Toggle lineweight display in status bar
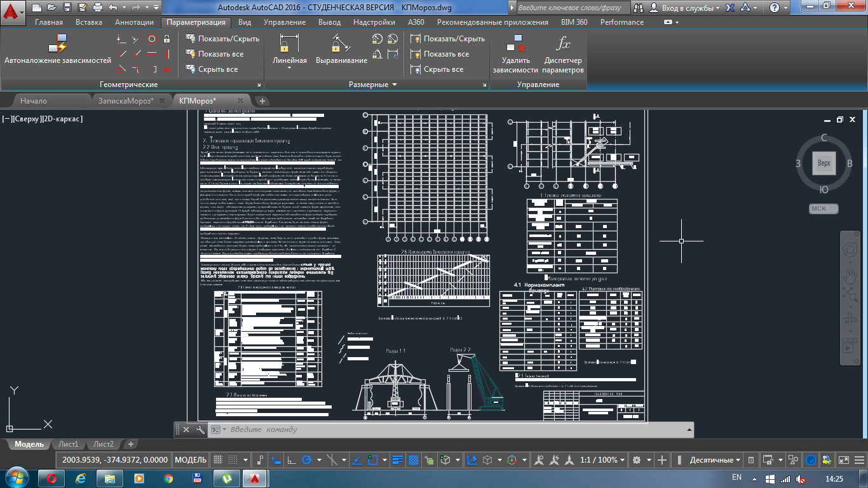 (x=398, y=460)
